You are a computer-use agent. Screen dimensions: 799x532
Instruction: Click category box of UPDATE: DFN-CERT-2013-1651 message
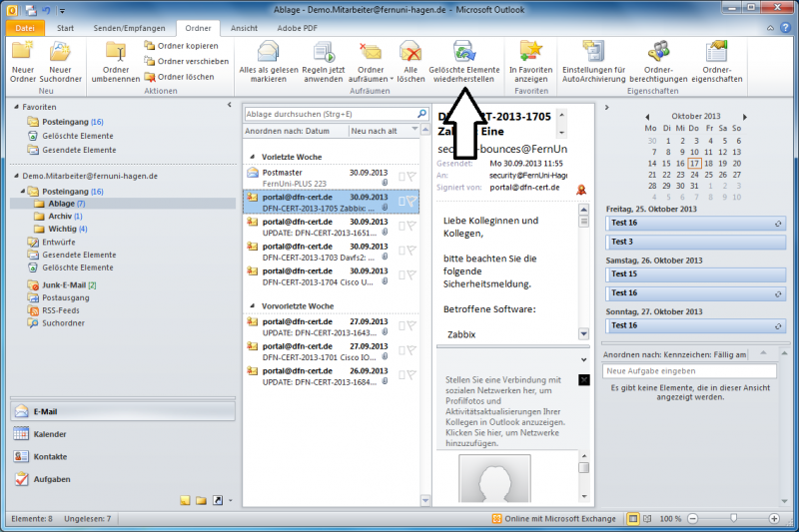point(402,226)
